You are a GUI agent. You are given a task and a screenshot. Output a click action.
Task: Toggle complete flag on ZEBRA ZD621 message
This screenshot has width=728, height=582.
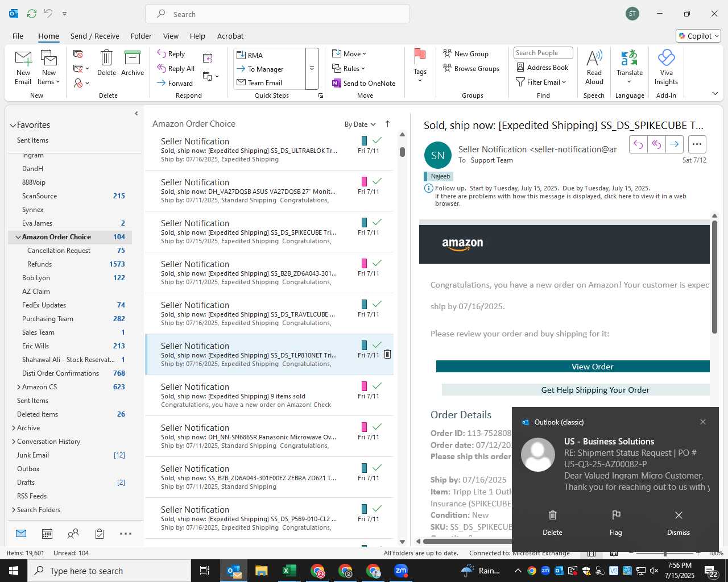pyautogui.click(x=377, y=467)
